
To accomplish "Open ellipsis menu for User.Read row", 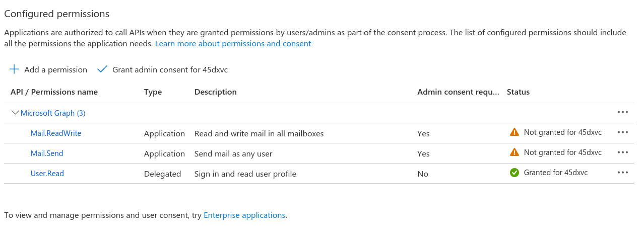I will pyautogui.click(x=623, y=173).
